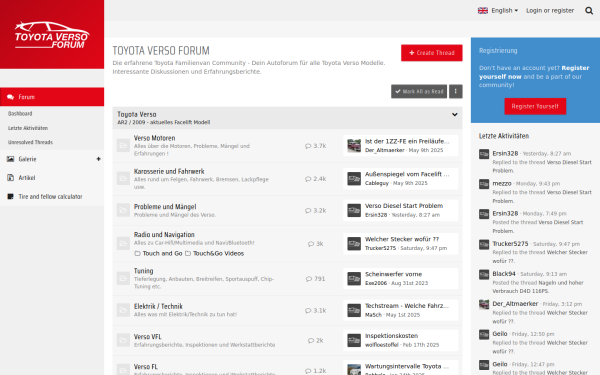Click Register yourself now link text

(534, 72)
